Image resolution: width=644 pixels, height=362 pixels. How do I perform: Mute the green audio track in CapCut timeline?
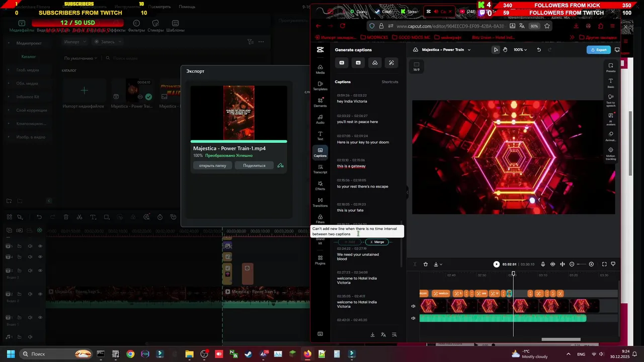tap(414, 318)
